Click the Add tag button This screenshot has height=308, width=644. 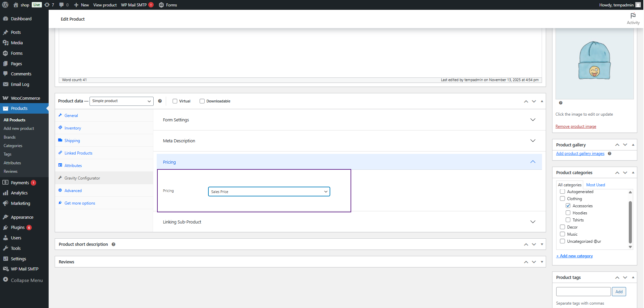coord(619,292)
